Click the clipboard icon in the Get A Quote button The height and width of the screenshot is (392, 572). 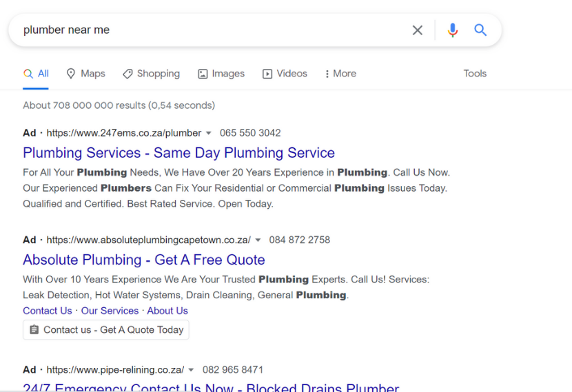coord(34,329)
